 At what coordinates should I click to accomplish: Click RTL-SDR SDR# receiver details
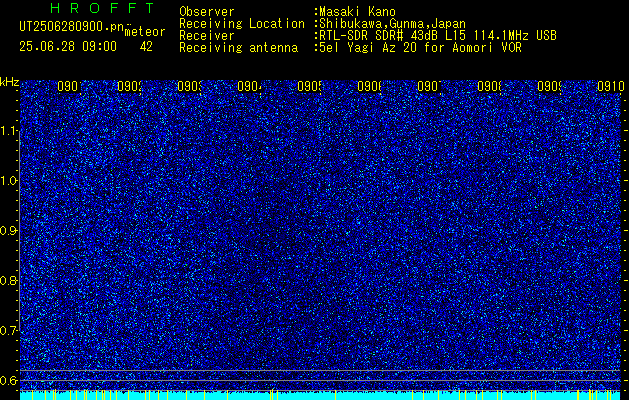click(438, 36)
